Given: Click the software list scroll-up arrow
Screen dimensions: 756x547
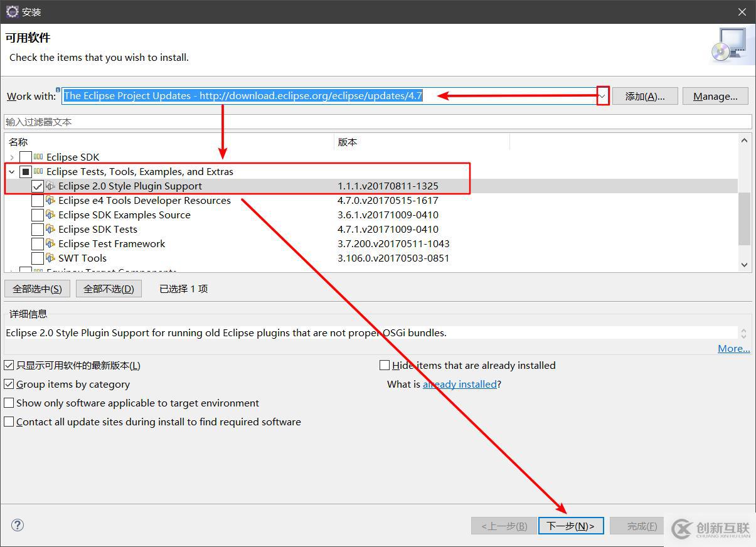Looking at the screenshot, I should (745, 141).
